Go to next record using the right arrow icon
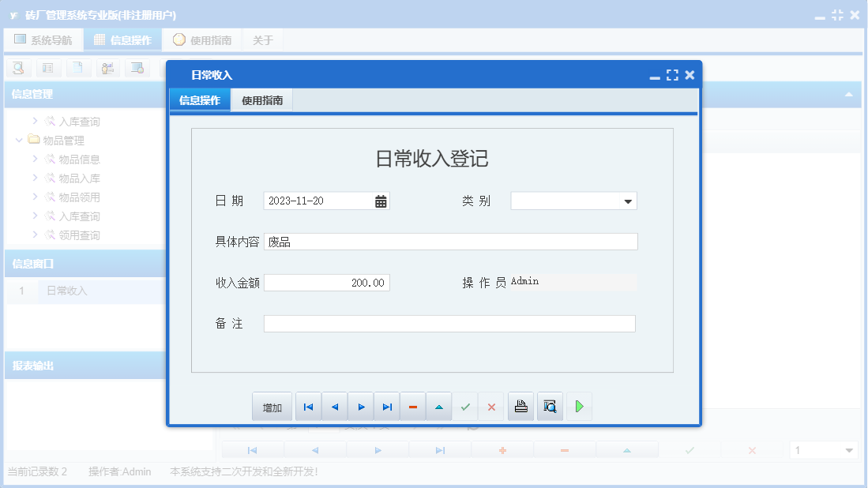868x488 pixels. 361,406
